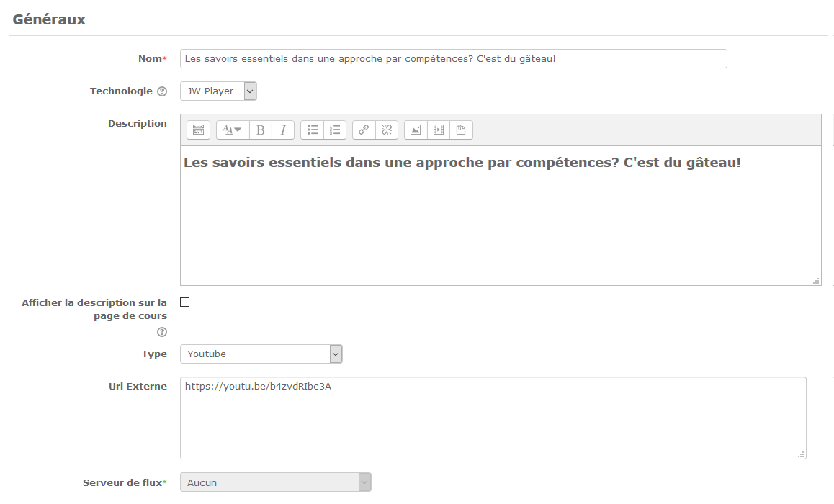Toggle the editor toolbar expand button
The width and height of the screenshot is (834, 504).
199,130
